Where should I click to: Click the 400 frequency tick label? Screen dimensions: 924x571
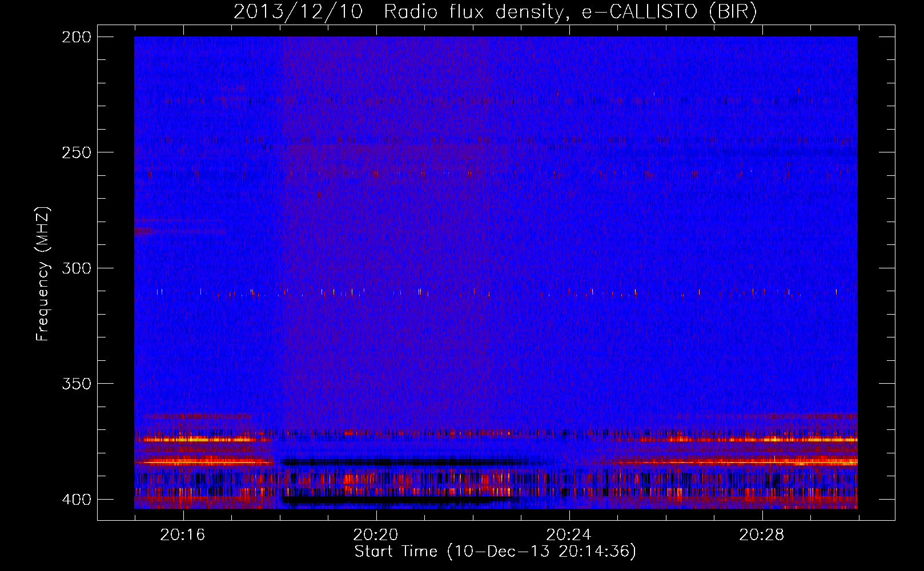click(x=77, y=500)
